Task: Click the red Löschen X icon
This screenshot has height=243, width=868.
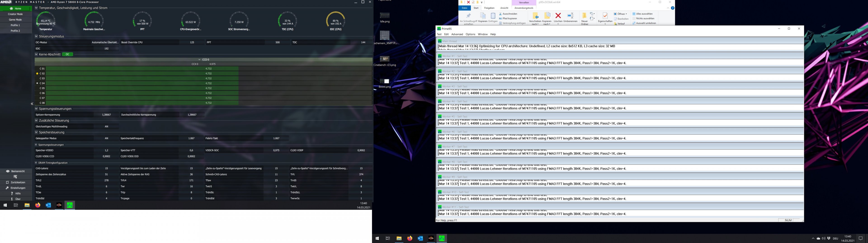Action: [x=558, y=16]
